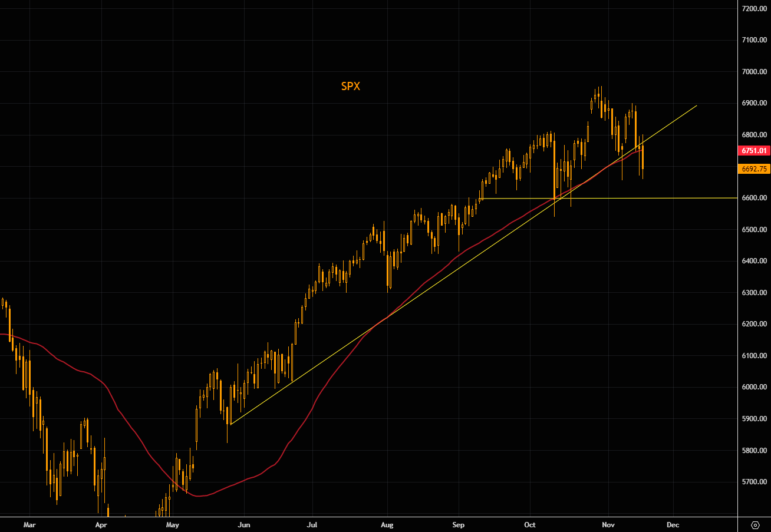
Task: Open chart settings hexagon icon
Action: coord(755,524)
